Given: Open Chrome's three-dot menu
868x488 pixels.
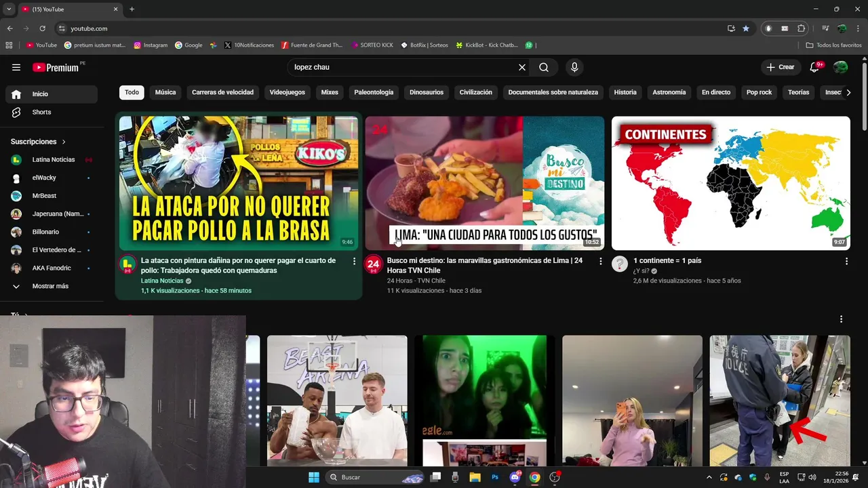Looking at the screenshot, I should tap(858, 28).
